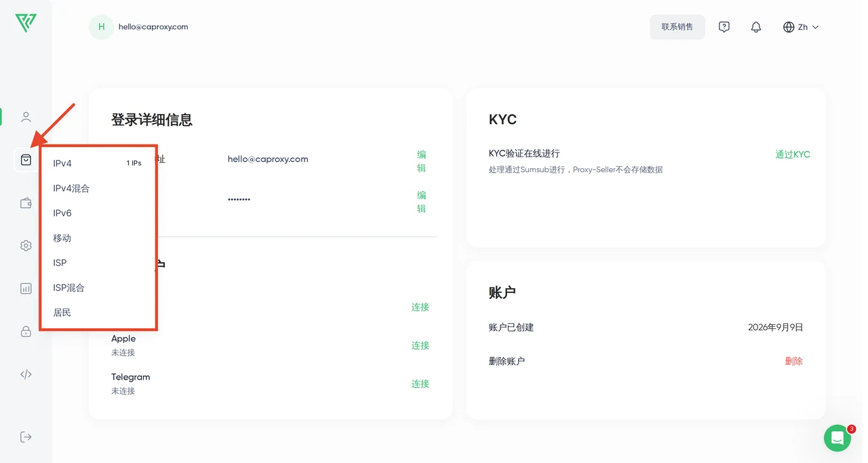Image resolution: width=868 pixels, height=463 pixels.
Task: Click 未连接 status under Telegram
Action: point(123,391)
